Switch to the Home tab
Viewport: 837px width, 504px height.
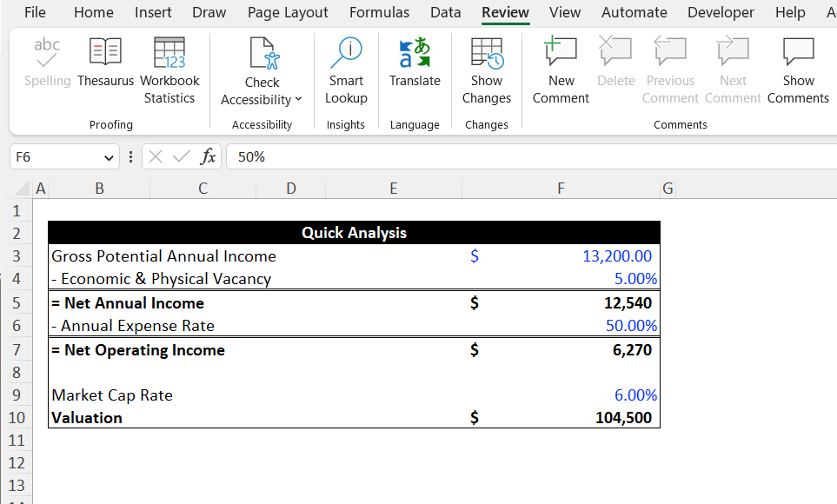[x=93, y=12]
